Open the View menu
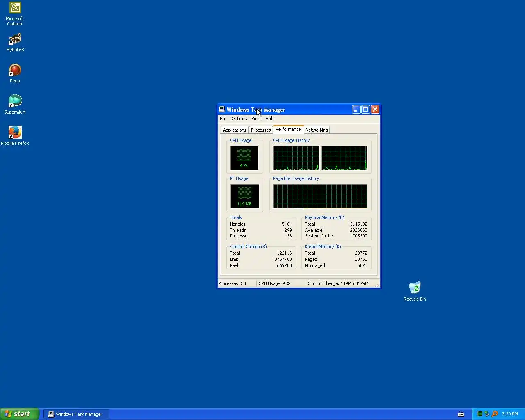 pyautogui.click(x=256, y=119)
